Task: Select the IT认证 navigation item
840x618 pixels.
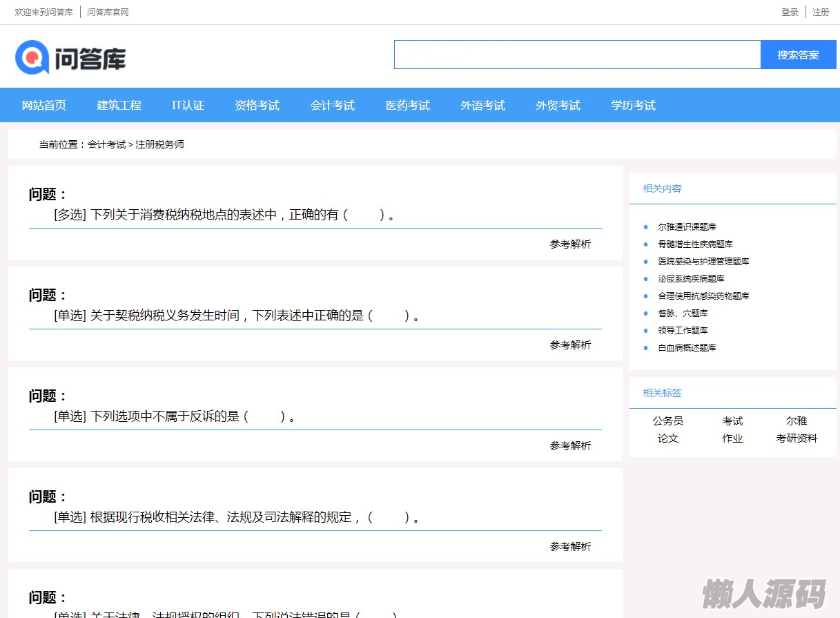Action: tap(188, 106)
